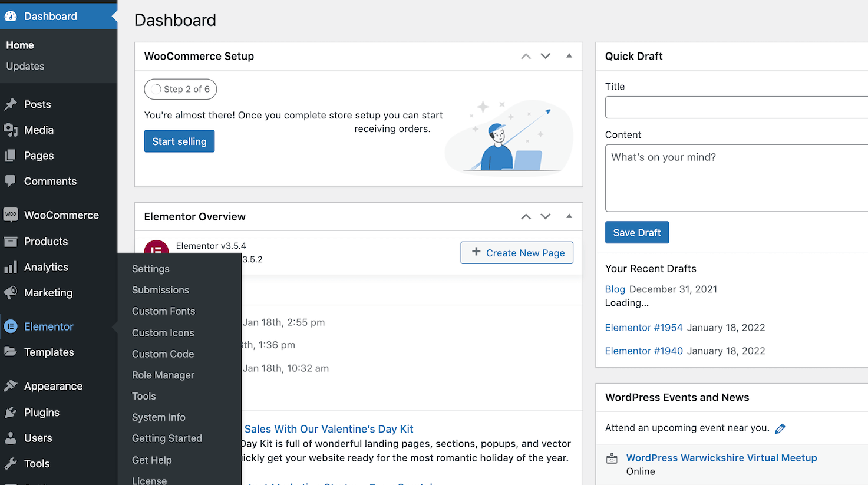Click the Analytics bar chart icon
This screenshot has width=868, height=485.
[x=11, y=268]
